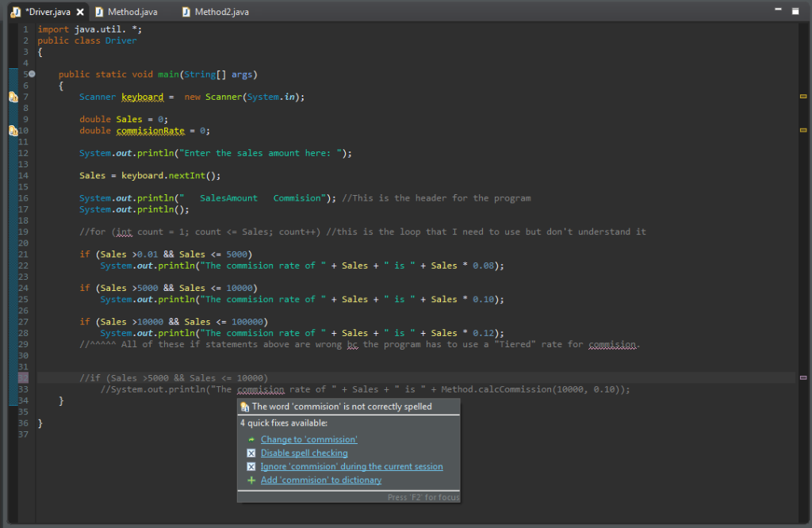
Task: Maximize the editor pane
Action: (795, 11)
